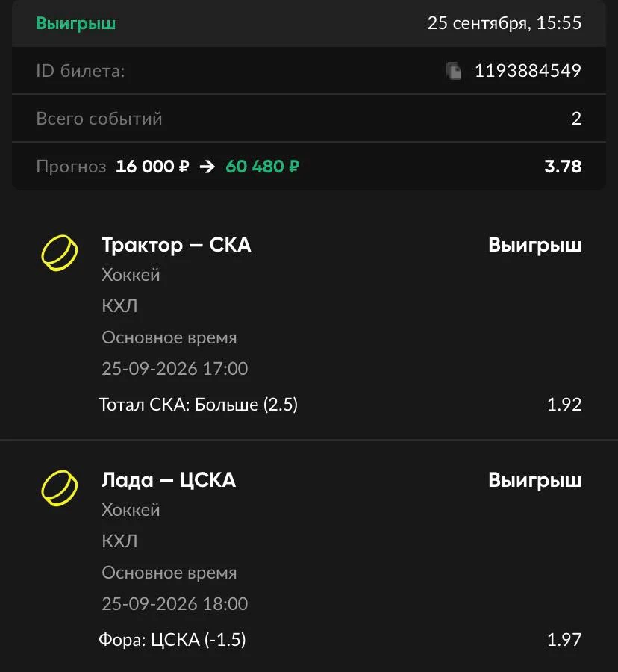Open the Трактор – СКА match title
This screenshot has height=672, width=618.
pyautogui.click(x=176, y=245)
